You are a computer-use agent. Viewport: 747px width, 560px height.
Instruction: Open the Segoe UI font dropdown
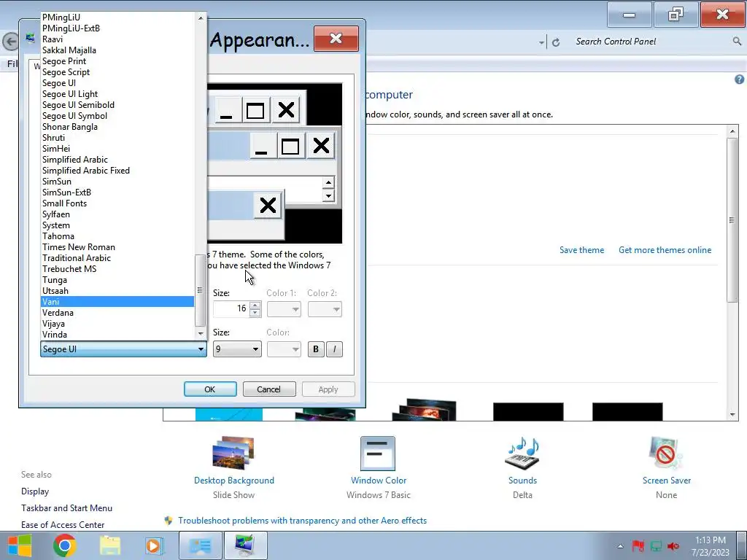coord(123,349)
